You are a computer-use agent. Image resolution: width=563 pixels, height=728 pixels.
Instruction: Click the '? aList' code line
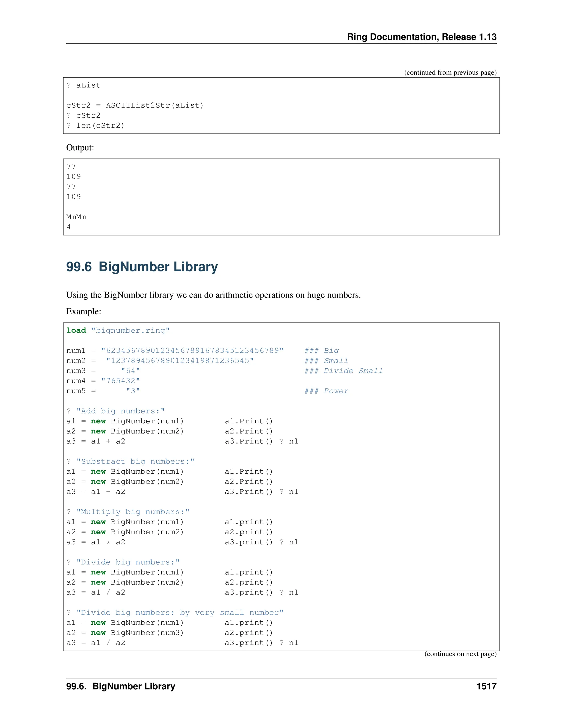point(83,85)
